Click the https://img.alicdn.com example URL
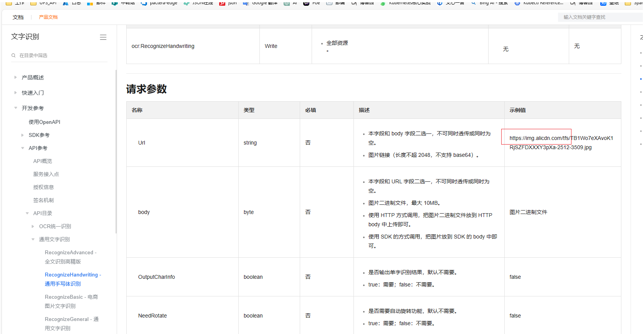The width and height of the screenshot is (644, 334). [561, 143]
